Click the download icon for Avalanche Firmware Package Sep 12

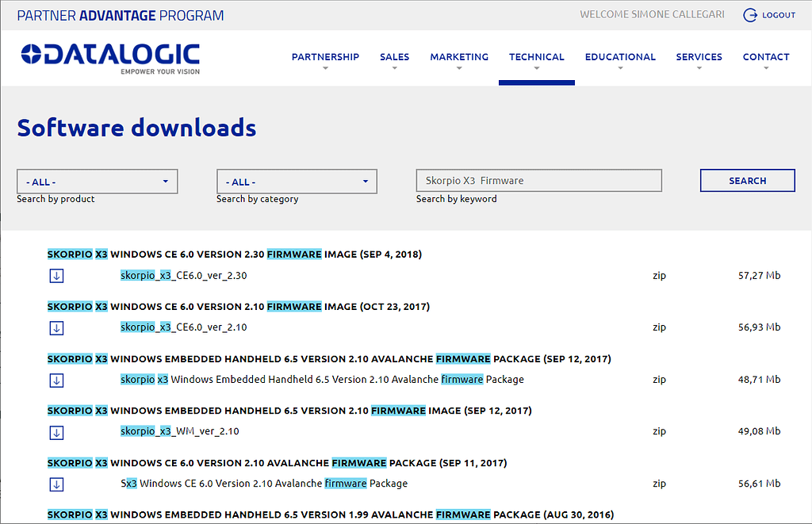tap(56, 380)
